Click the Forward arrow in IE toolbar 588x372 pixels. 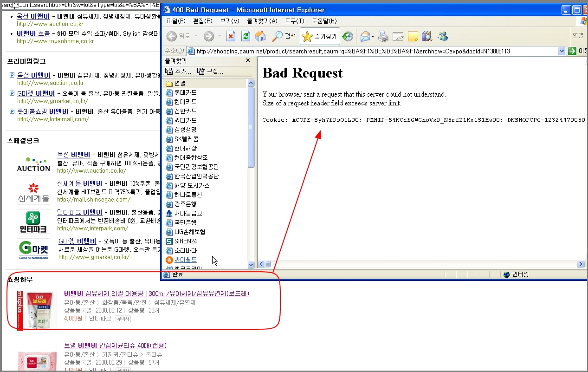point(208,36)
